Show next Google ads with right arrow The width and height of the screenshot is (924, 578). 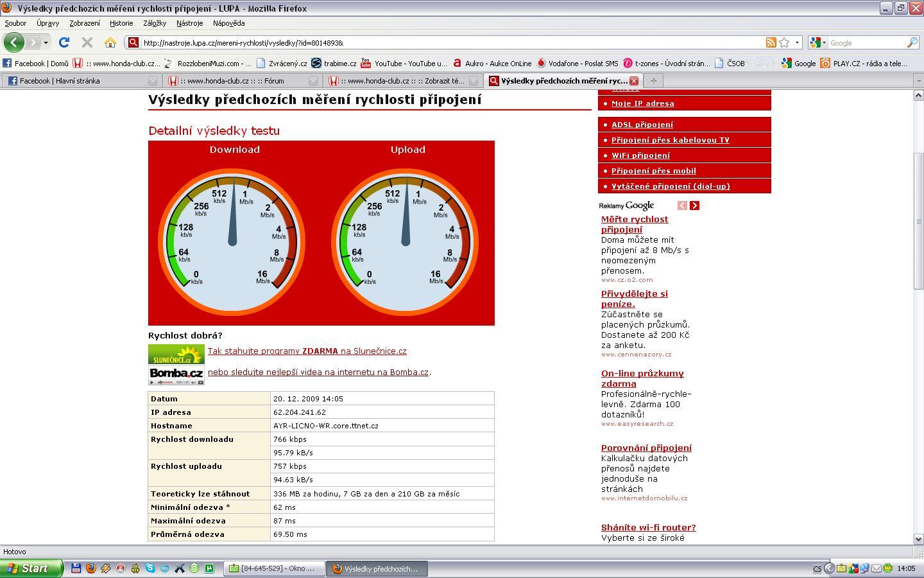pyautogui.click(x=694, y=206)
